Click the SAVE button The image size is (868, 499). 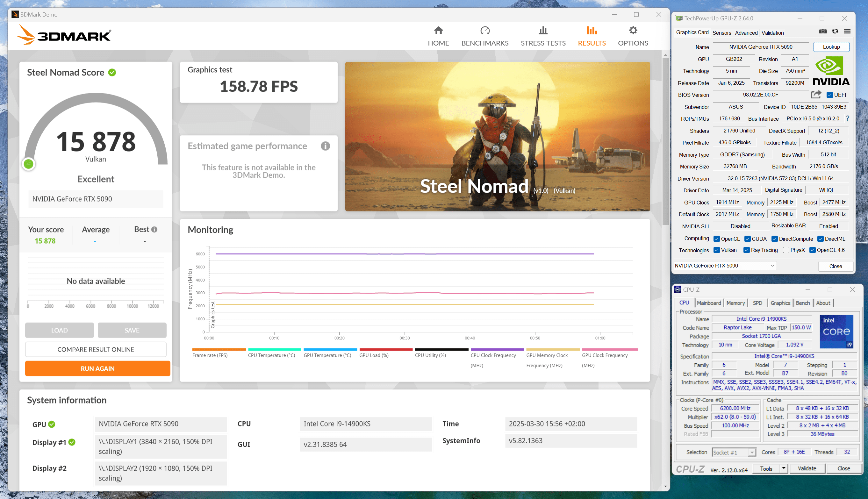132,330
